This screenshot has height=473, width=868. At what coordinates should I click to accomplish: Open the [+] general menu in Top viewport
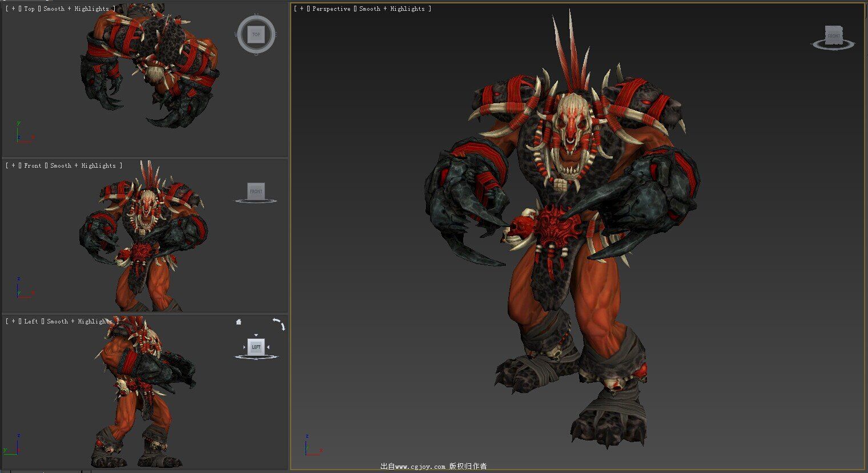[13, 9]
